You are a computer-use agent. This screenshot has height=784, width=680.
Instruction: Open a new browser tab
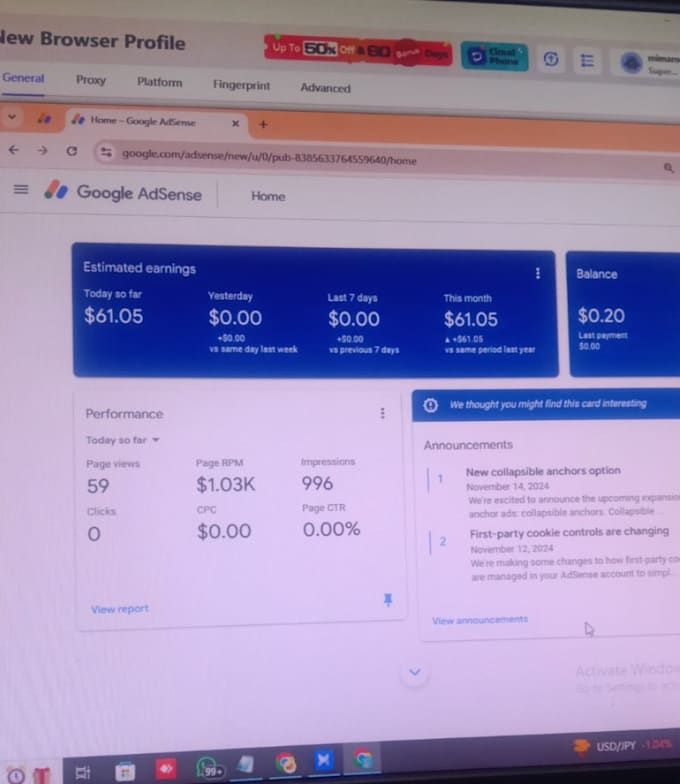point(263,124)
